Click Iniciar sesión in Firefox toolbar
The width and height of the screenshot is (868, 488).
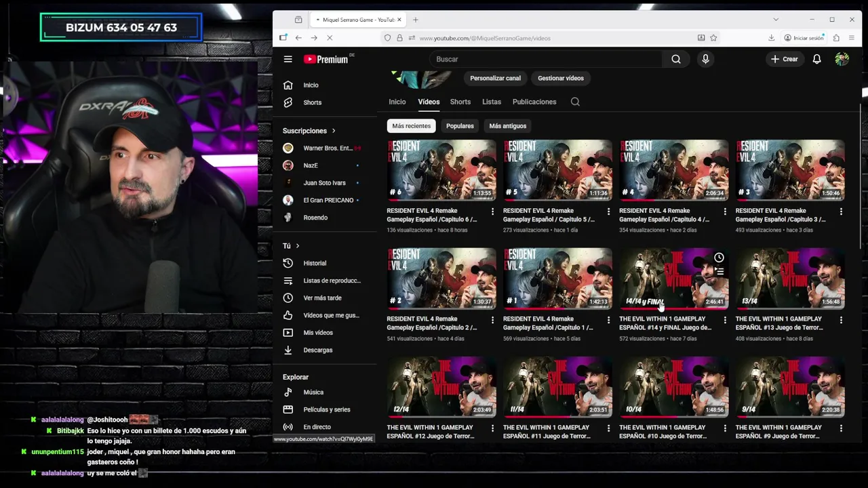coord(804,38)
